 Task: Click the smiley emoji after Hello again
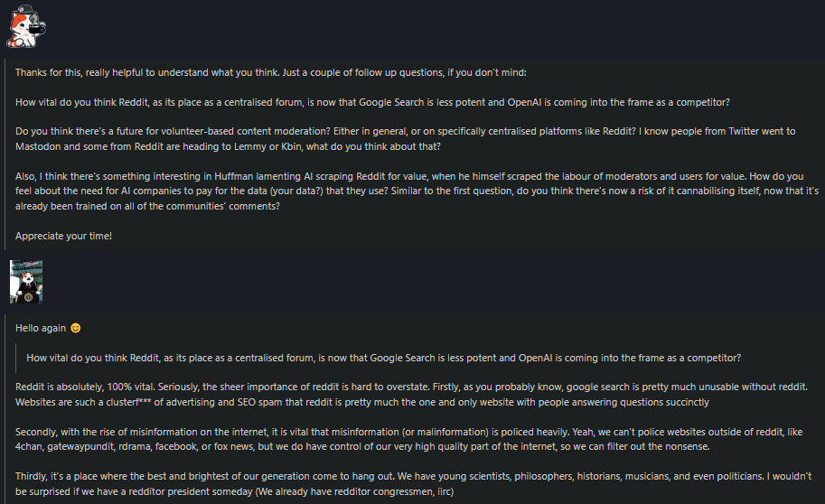pos(76,328)
